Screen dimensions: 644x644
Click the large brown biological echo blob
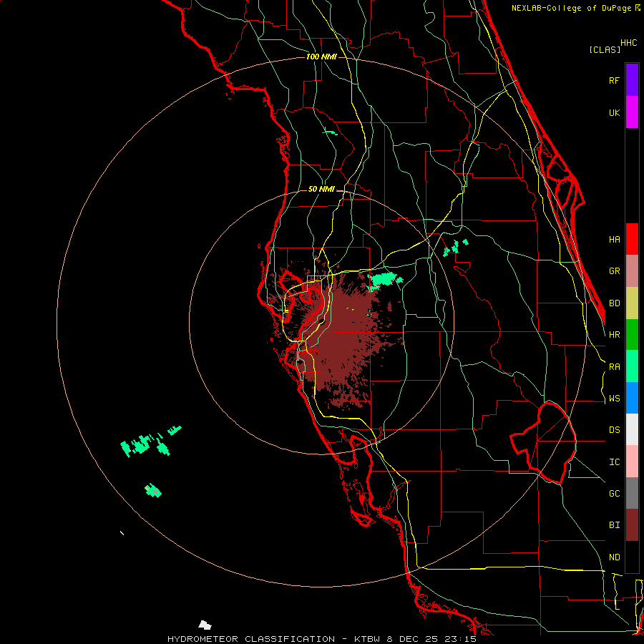[341, 337]
